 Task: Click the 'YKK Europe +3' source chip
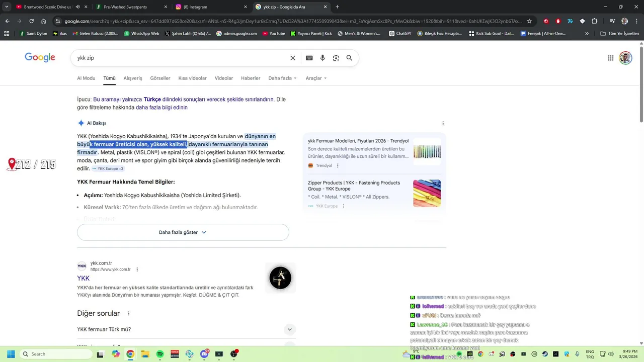point(108,168)
